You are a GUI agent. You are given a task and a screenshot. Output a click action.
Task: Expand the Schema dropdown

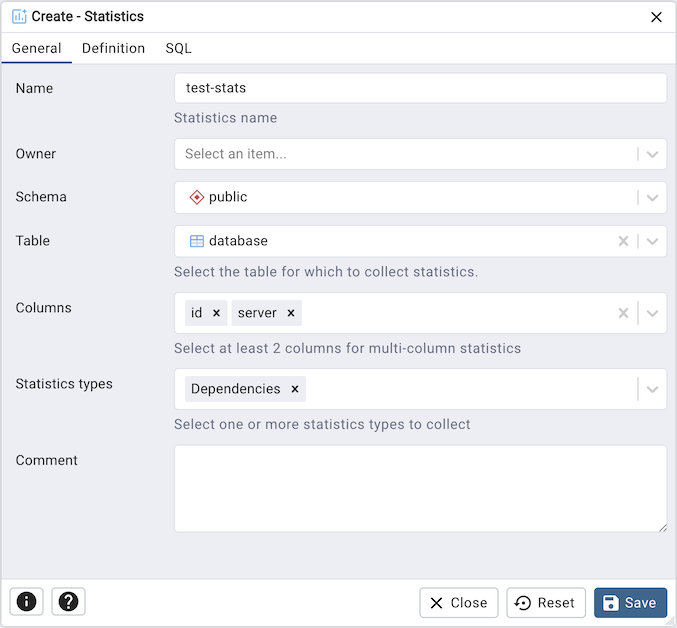pyautogui.click(x=652, y=198)
